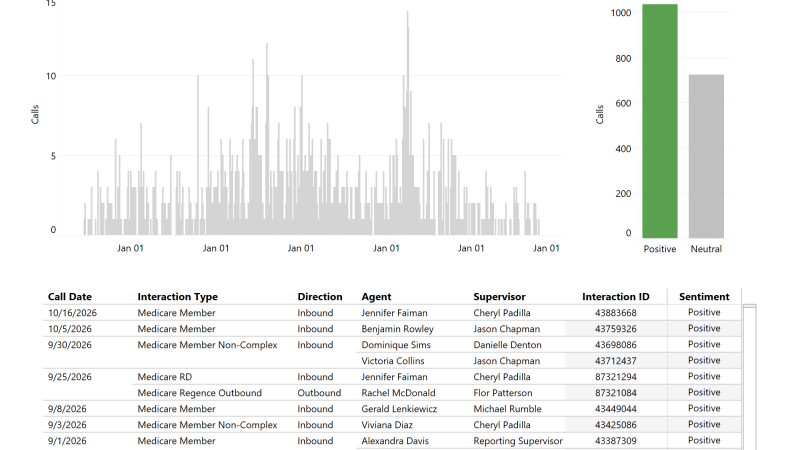Click agent Dominique Sims

396,345
